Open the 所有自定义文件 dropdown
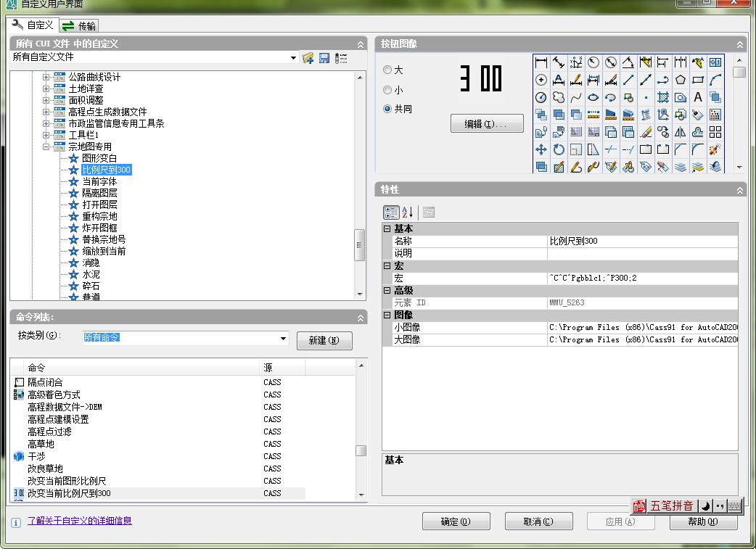This screenshot has height=549, width=756. (293, 58)
